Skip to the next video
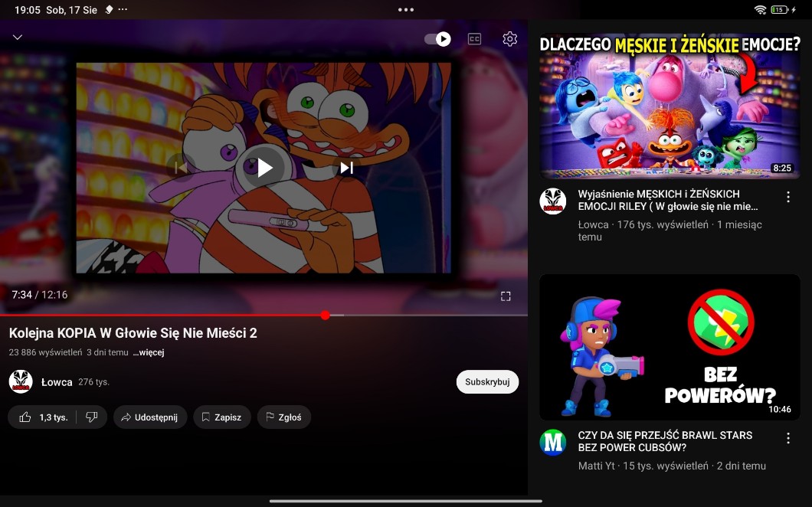 [346, 168]
